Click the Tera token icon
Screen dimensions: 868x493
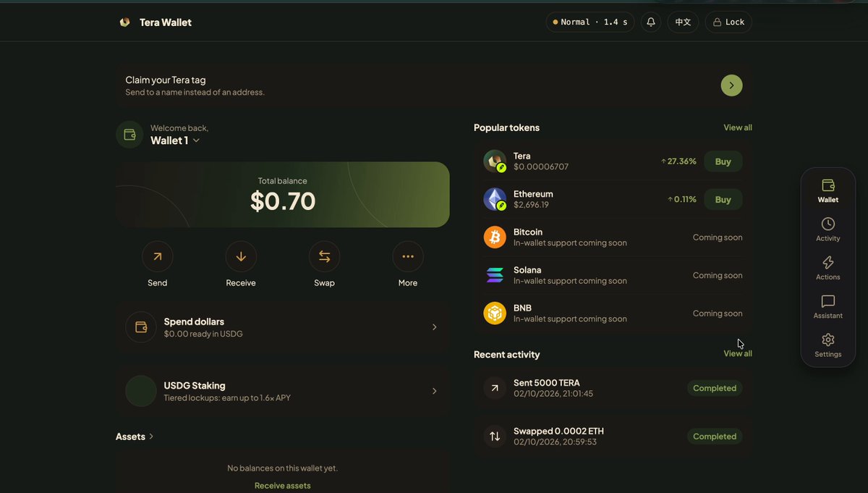495,161
